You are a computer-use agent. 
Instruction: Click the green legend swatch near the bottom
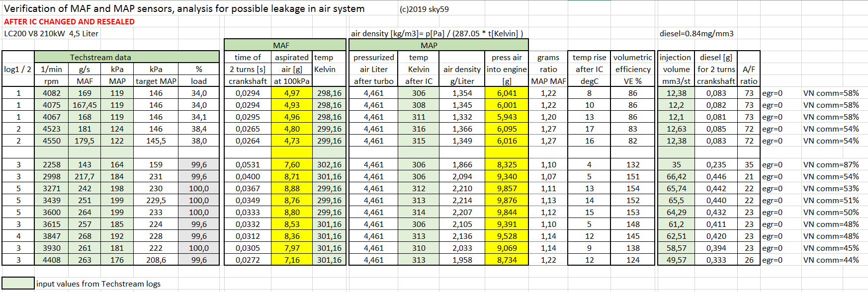[18, 283]
